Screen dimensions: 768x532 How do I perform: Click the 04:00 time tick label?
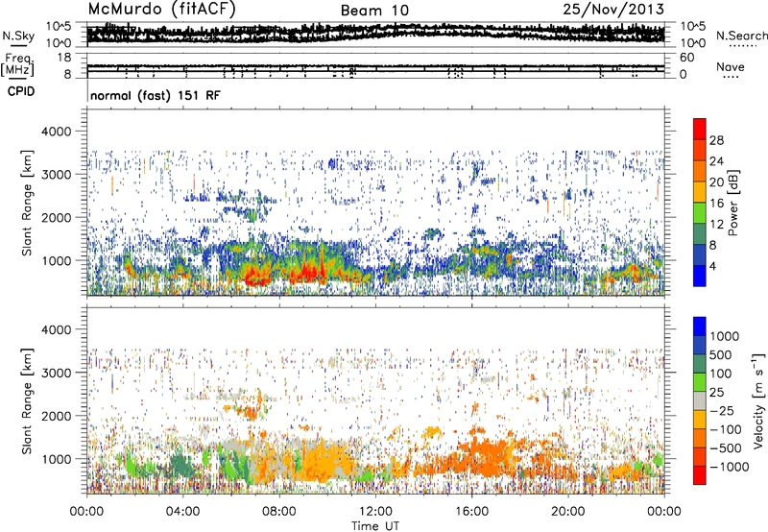182,512
